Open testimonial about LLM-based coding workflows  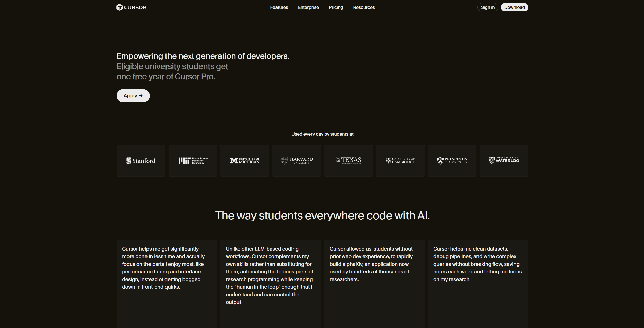pos(270,284)
